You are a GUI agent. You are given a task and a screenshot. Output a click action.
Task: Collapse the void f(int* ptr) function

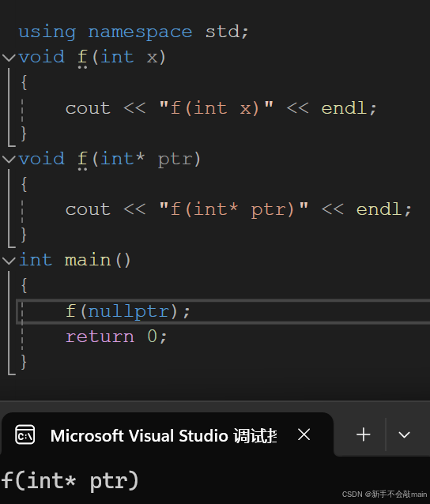(9, 159)
